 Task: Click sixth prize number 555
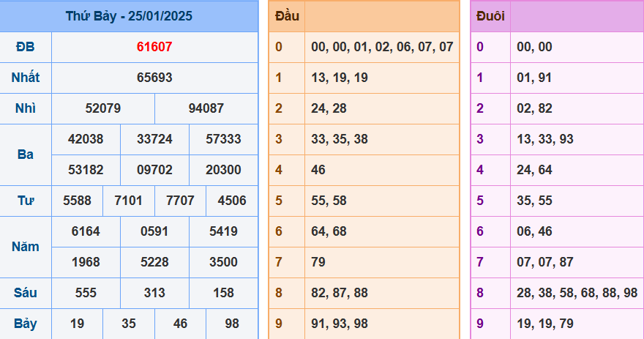click(86, 293)
